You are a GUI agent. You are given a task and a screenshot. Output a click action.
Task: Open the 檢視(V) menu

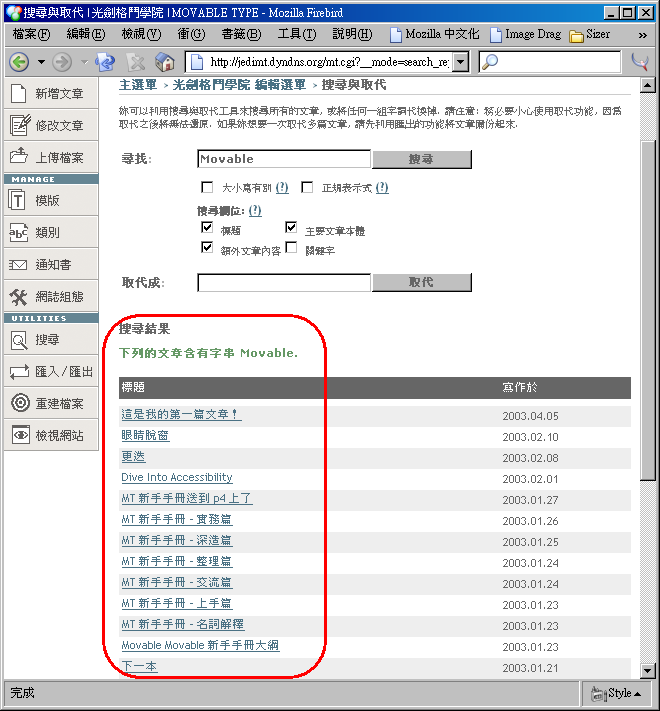pos(141,34)
